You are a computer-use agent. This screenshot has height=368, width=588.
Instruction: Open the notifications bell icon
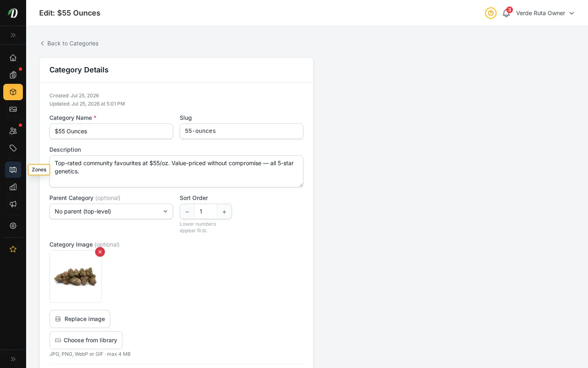(x=506, y=13)
